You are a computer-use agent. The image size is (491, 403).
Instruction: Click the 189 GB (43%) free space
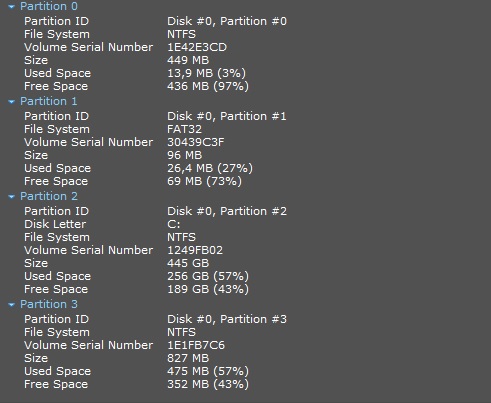click(x=208, y=289)
